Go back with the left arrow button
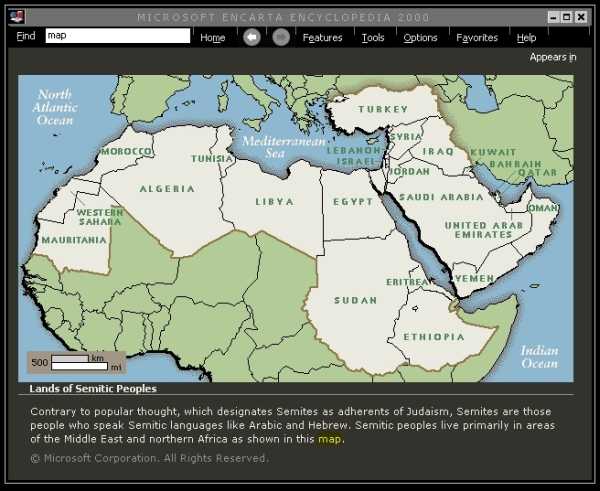 pyautogui.click(x=252, y=38)
